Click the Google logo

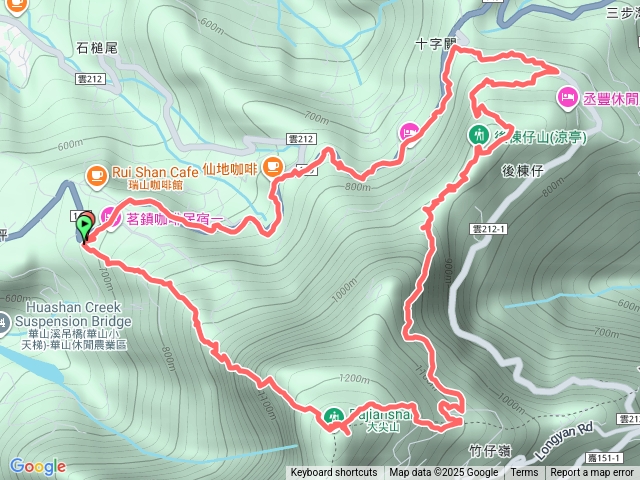click(x=38, y=466)
